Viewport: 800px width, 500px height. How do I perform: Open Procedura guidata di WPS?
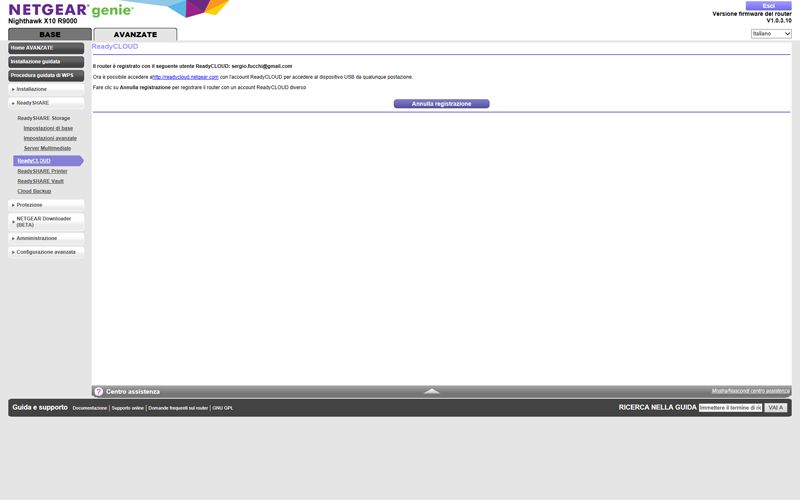click(x=46, y=76)
